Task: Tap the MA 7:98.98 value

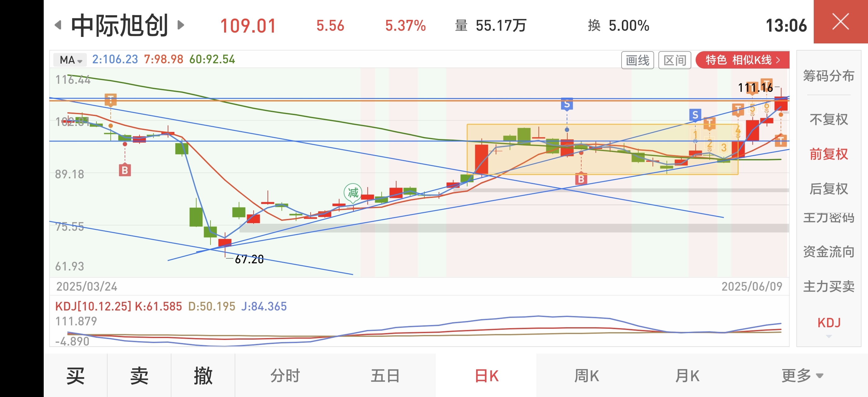Action: (x=163, y=59)
